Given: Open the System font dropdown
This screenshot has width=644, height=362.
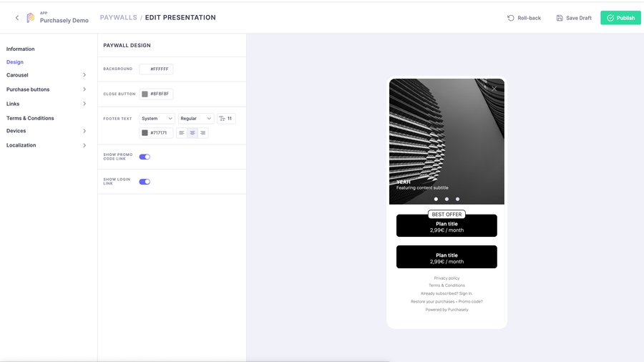Looking at the screenshot, I should point(157,119).
